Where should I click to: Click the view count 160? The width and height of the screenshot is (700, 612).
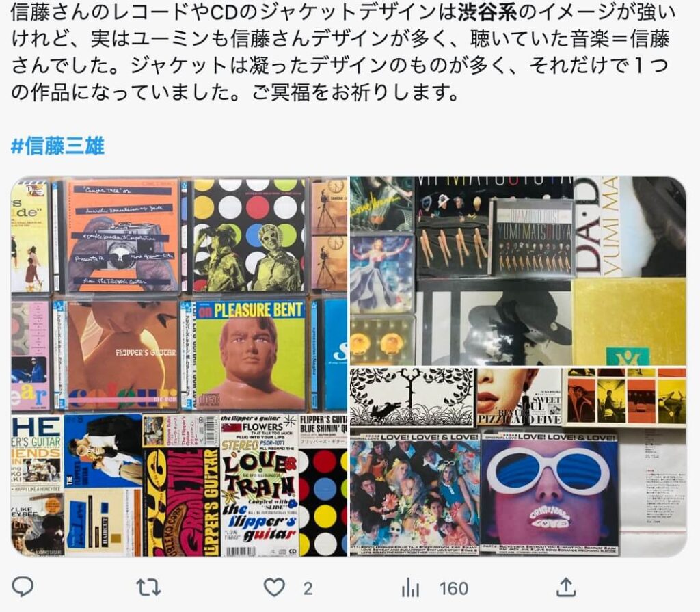click(x=454, y=588)
